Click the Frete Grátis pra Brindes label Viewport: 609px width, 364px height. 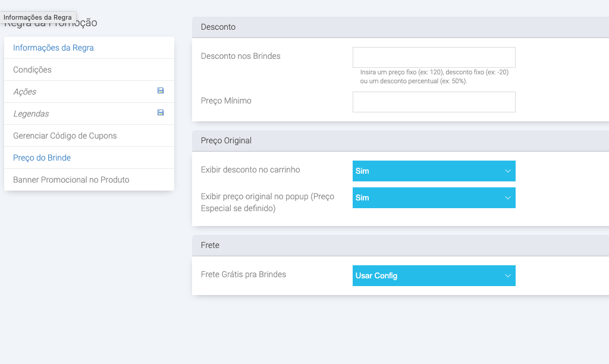click(x=243, y=275)
